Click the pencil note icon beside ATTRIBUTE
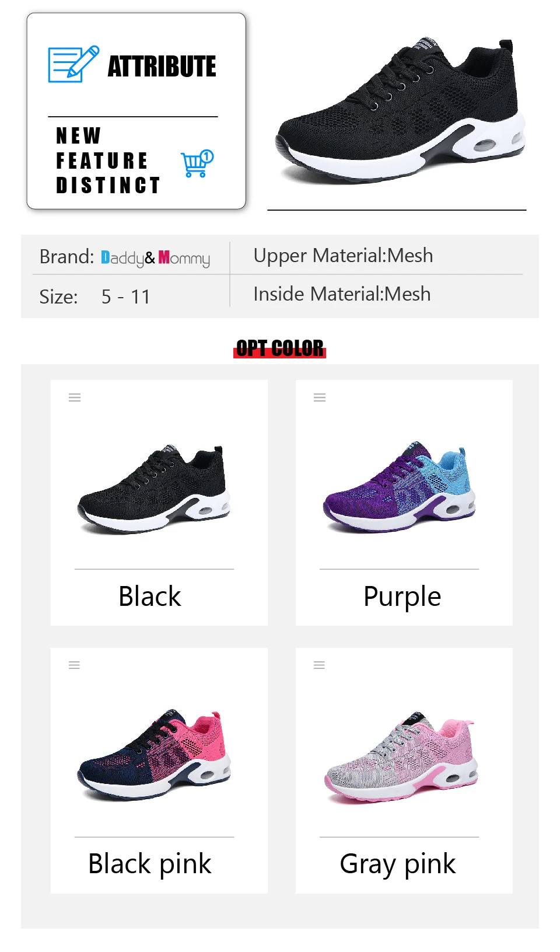Image resolution: width=560 pixels, height=952 pixels. point(73,64)
